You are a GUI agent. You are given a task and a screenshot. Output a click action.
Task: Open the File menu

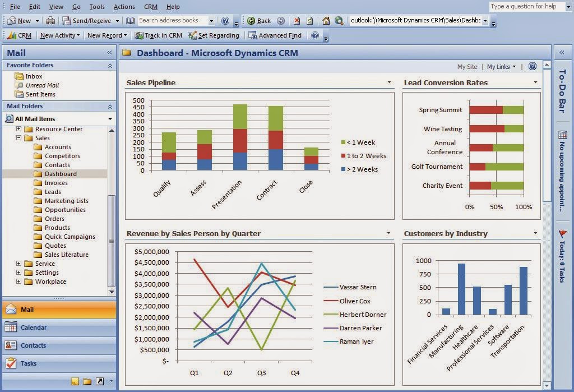click(x=15, y=7)
